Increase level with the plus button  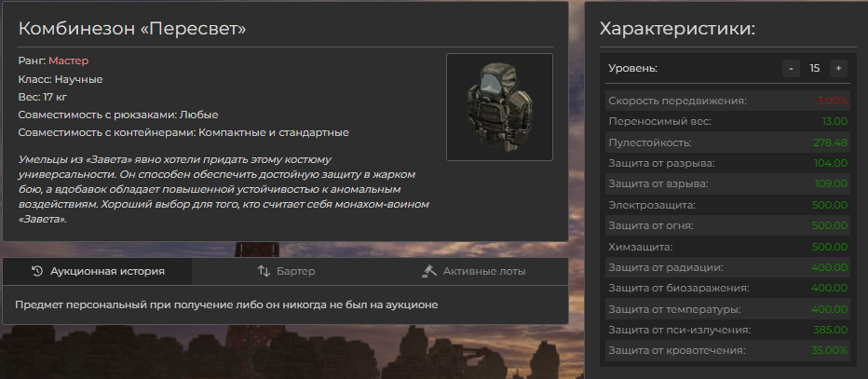[838, 69]
